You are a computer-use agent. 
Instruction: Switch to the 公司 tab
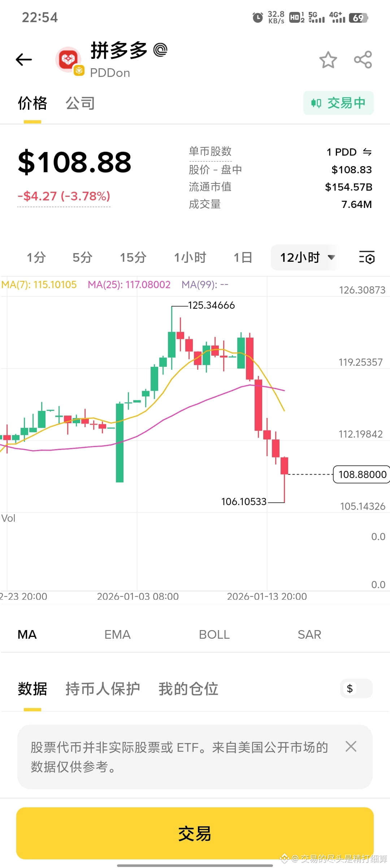point(80,103)
